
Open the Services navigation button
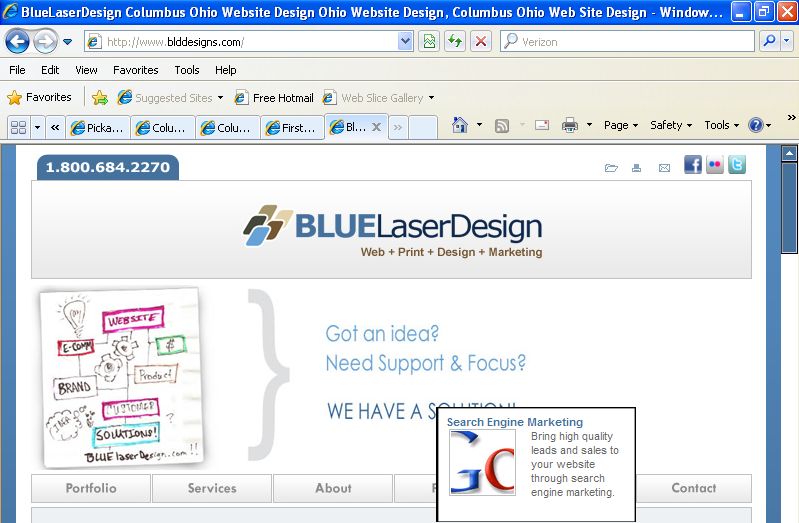[x=212, y=488]
